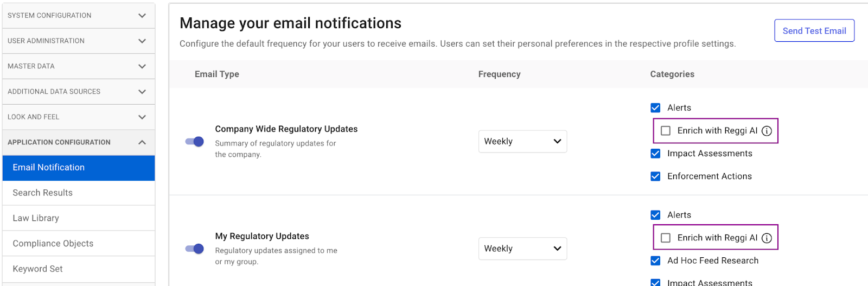868x286 pixels.
Task: Toggle My Regulatory Updates switch
Action: [x=194, y=249]
